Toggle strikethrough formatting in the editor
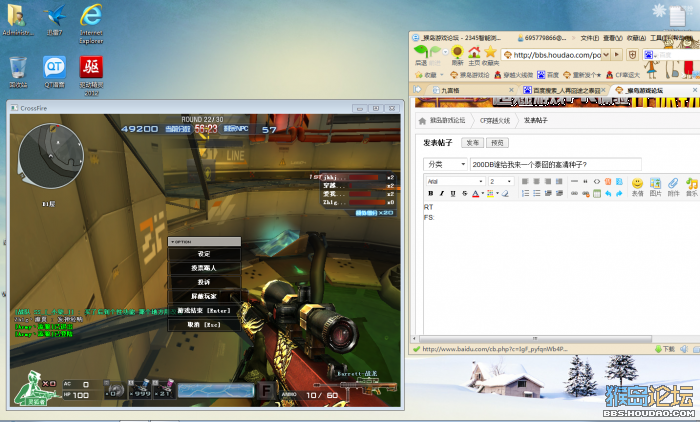 pyautogui.click(x=464, y=193)
